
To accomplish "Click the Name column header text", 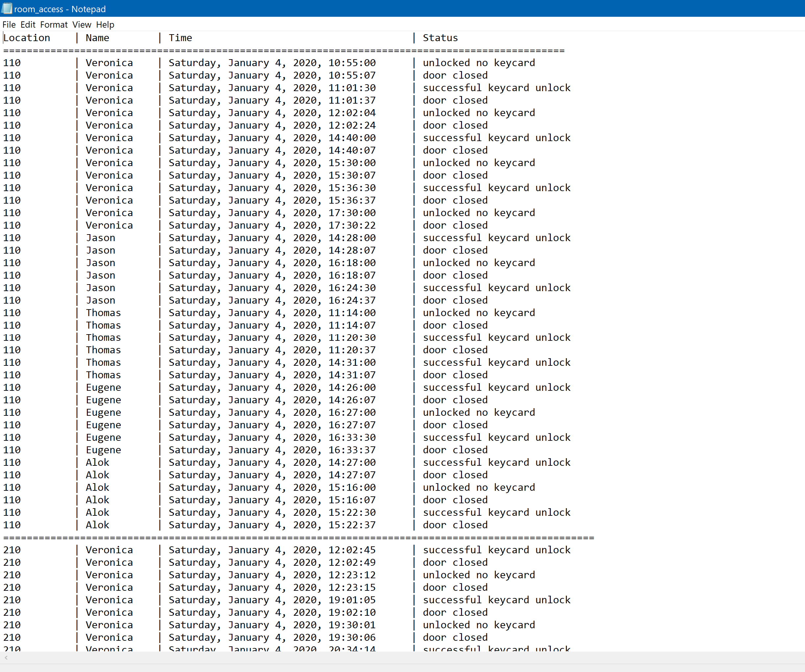I will point(97,38).
